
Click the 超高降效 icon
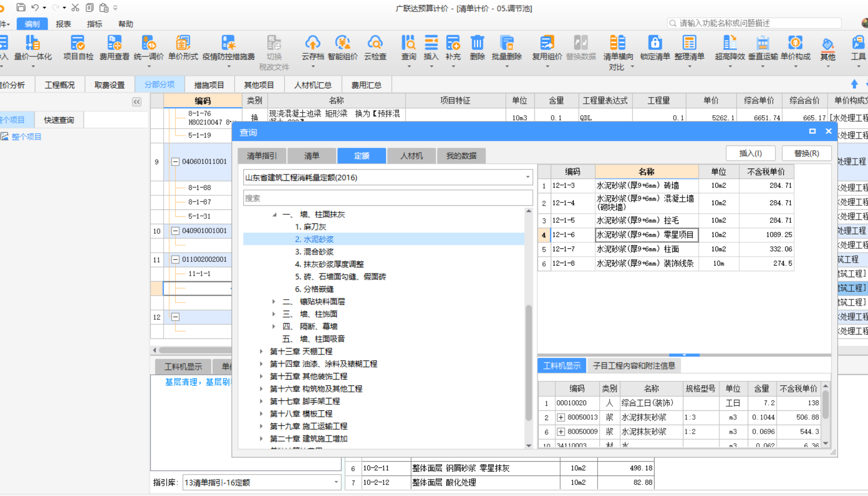tap(730, 48)
